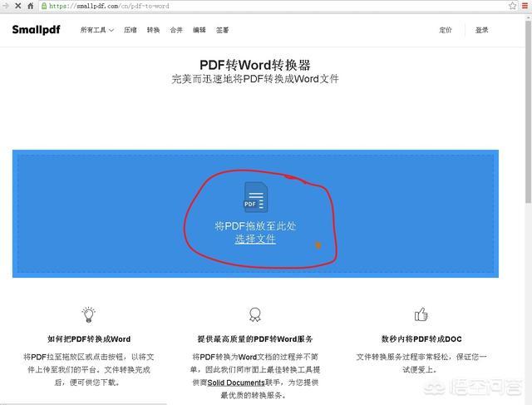Click the vertical page scrollbar thumb

tap(529, 111)
